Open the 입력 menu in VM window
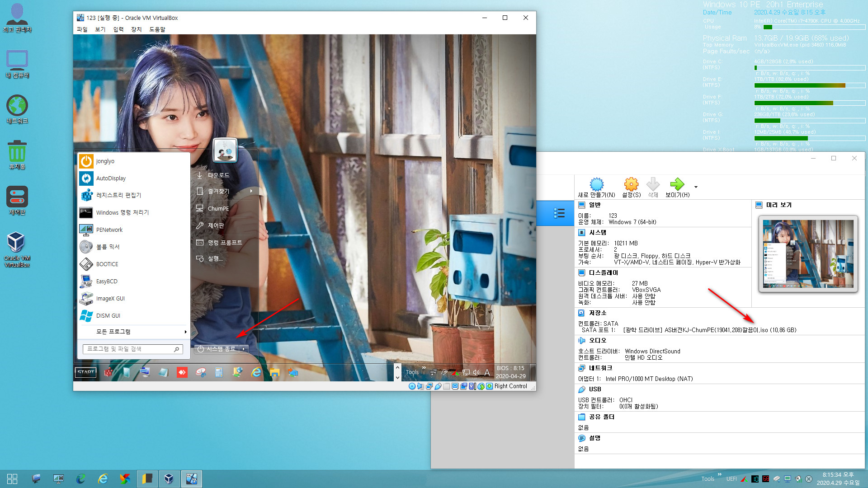Screen dimensions: 868x488 click(118, 29)
